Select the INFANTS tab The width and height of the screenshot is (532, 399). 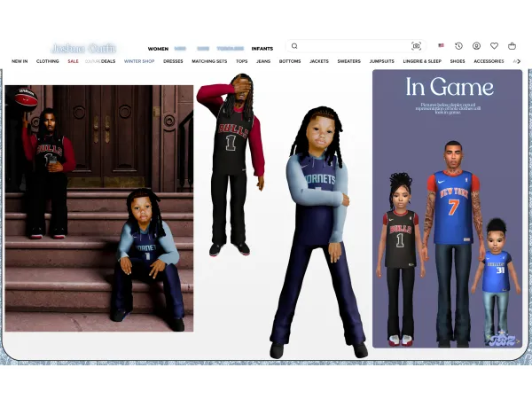tap(262, 49)
